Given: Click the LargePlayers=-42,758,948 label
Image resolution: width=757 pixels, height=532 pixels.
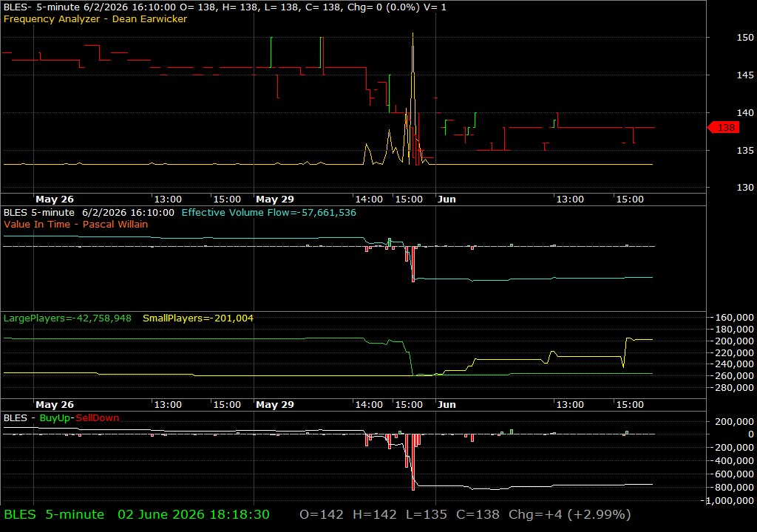Looking at the screenshot, I should click(67, 318).
